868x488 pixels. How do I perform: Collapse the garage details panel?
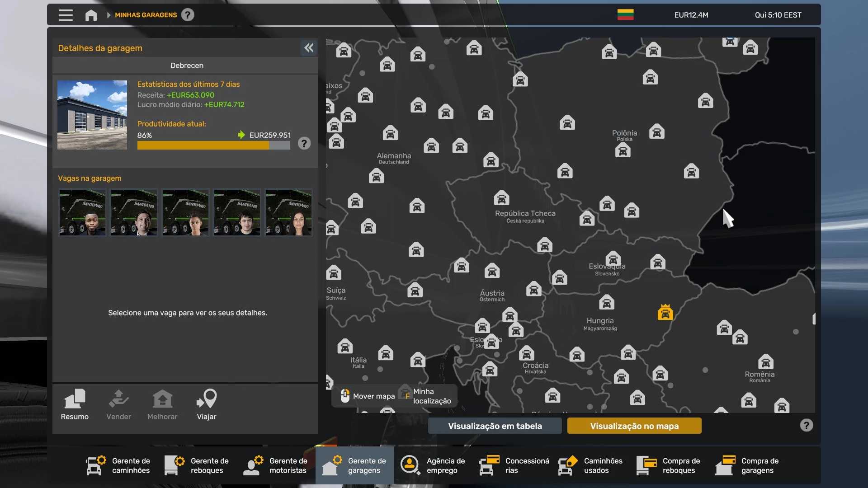coord(309,48)
